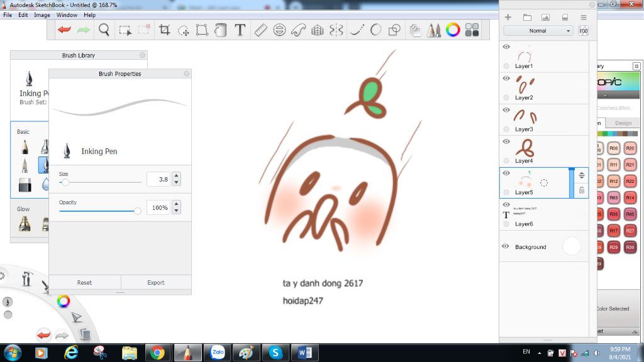Decrease brush Size with the down arrow

pyautogui.click(x=176, y=182)
